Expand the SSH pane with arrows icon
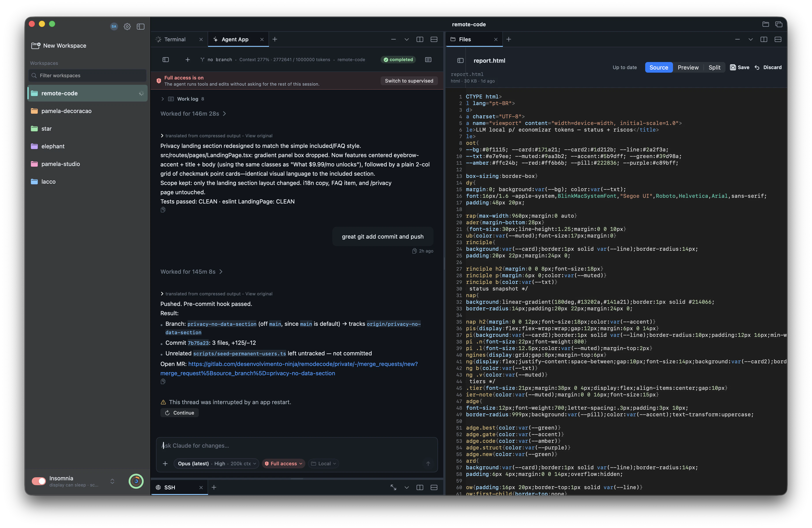812x528 pixels. 393,487
